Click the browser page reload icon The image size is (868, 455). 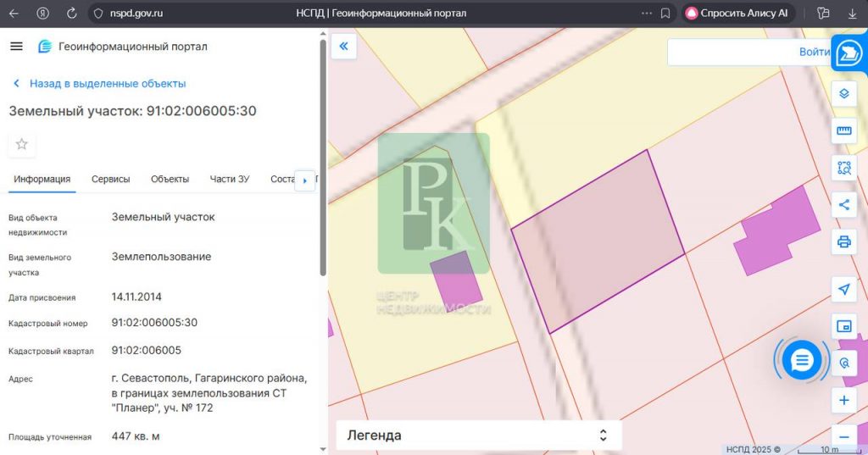tap(71, 14)
